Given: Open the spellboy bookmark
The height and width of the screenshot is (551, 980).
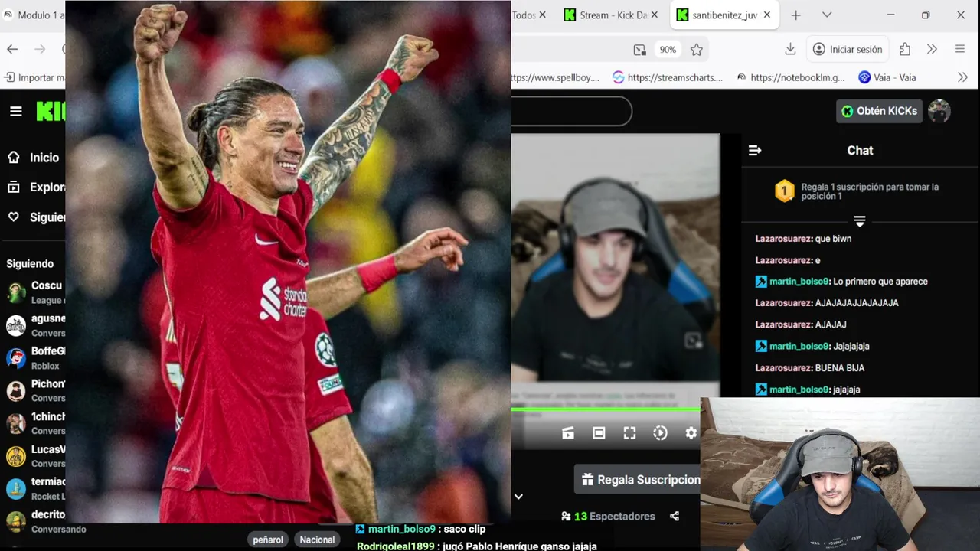Looking at the screenshot, I should point(555,77).
